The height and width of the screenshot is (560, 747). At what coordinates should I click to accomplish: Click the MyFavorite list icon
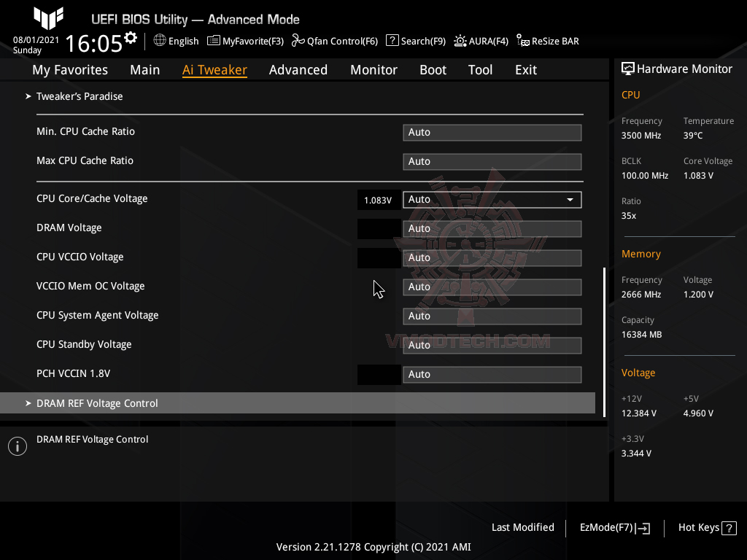pyautogui.click(x=214, y=41)
